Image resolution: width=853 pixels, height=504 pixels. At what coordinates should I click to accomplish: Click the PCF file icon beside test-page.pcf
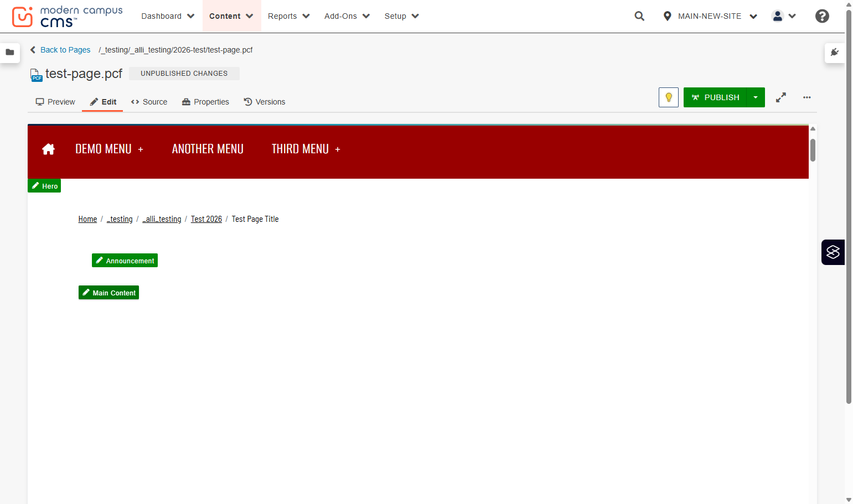[36, 75]
